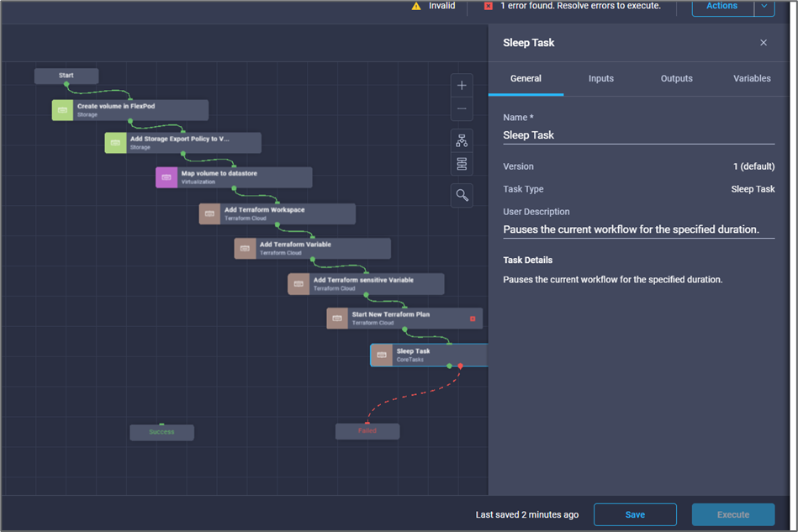
Task: Click the Save button
Action: [635, 514]
